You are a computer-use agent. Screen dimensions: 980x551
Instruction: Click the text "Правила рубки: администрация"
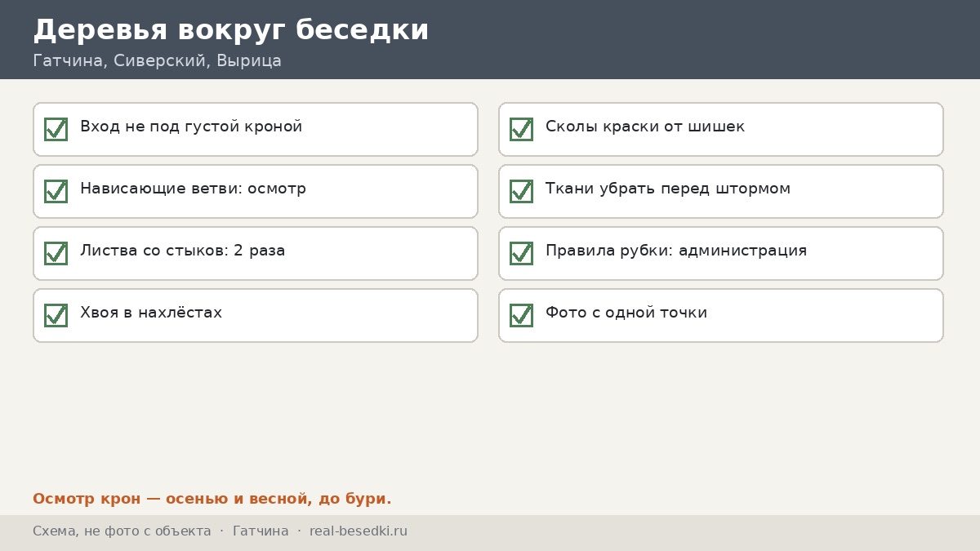(x=676, y=251)
